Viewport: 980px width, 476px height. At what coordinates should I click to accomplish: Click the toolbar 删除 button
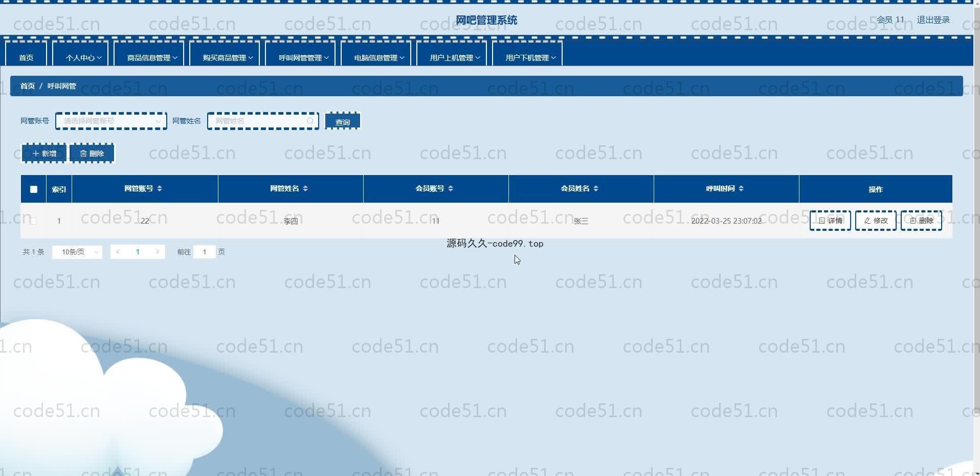click(x=92, y=153)
